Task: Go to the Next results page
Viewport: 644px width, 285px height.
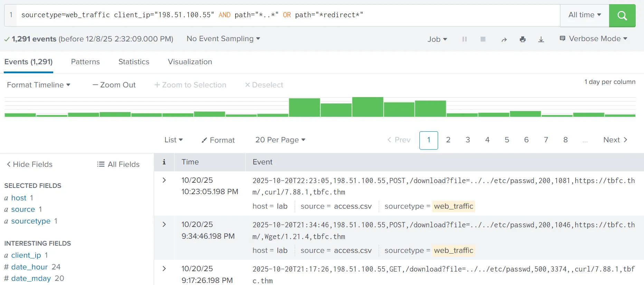Action: click(615, 140)
